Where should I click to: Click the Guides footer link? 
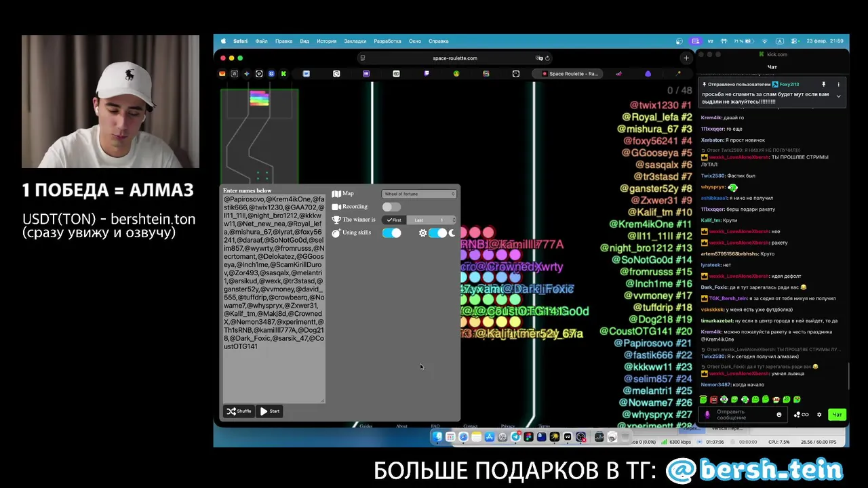click(x=366, y=426)
